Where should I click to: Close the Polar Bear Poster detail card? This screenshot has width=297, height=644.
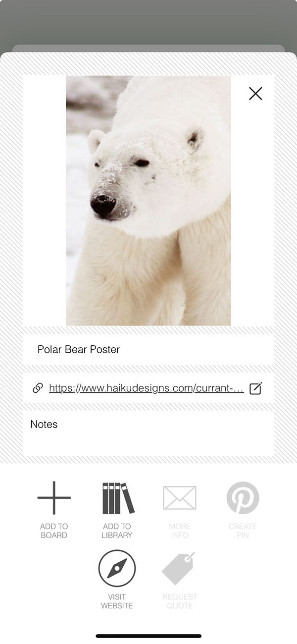tap(255, 93)
